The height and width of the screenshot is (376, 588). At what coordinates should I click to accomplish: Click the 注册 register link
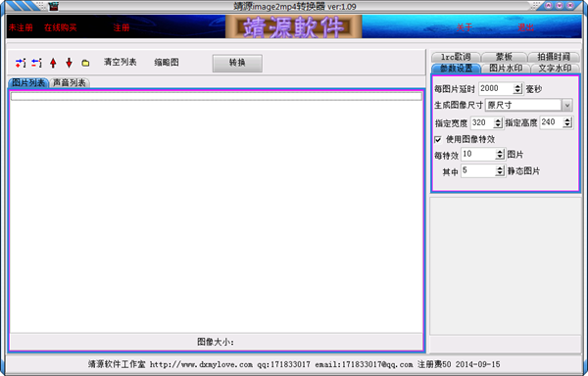122,27
